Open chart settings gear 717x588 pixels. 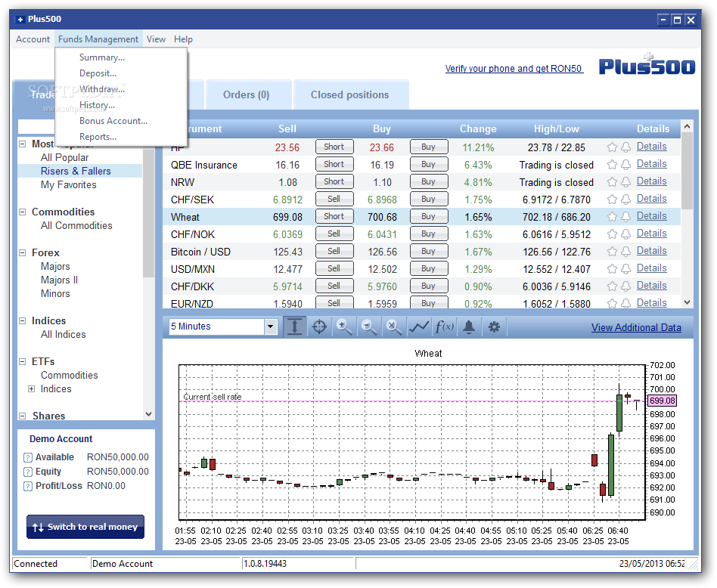pyautogui.click(x=494, y=327)
